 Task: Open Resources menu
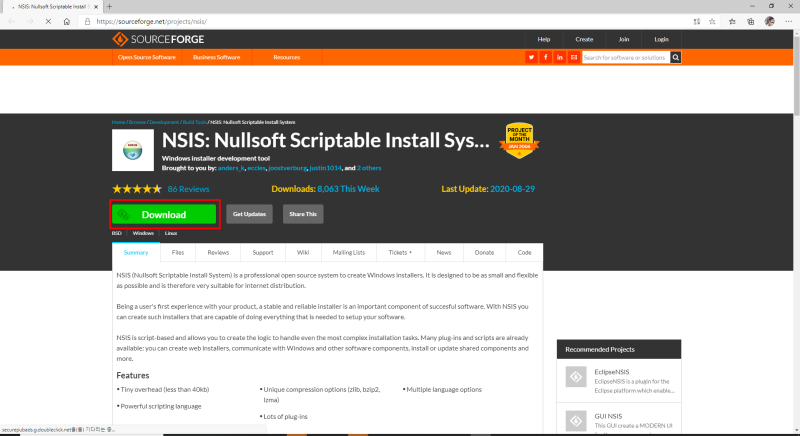tap(287, 57)
